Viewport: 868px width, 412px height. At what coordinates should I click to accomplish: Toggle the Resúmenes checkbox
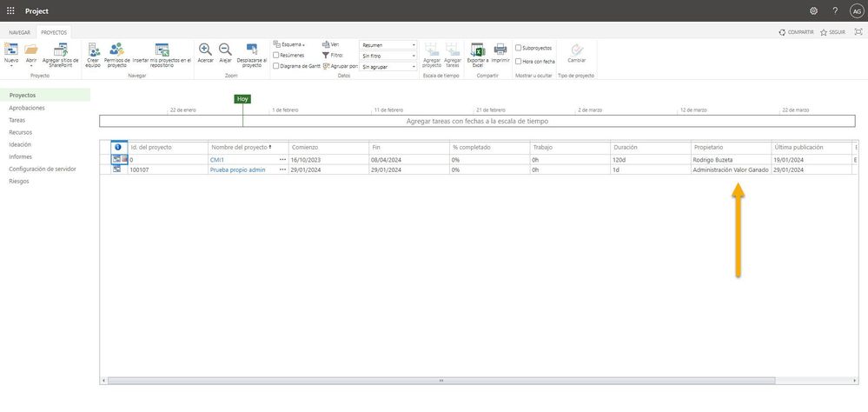pos(275,56)
